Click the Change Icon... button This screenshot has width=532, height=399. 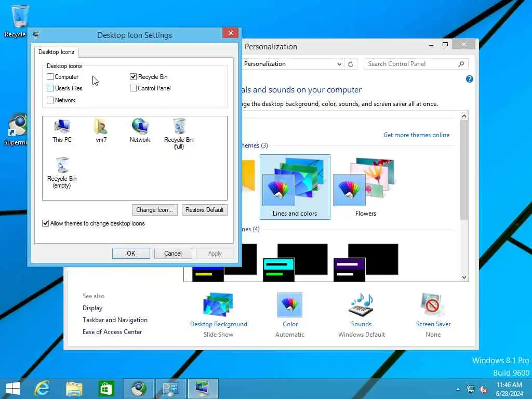coord(154,210)
